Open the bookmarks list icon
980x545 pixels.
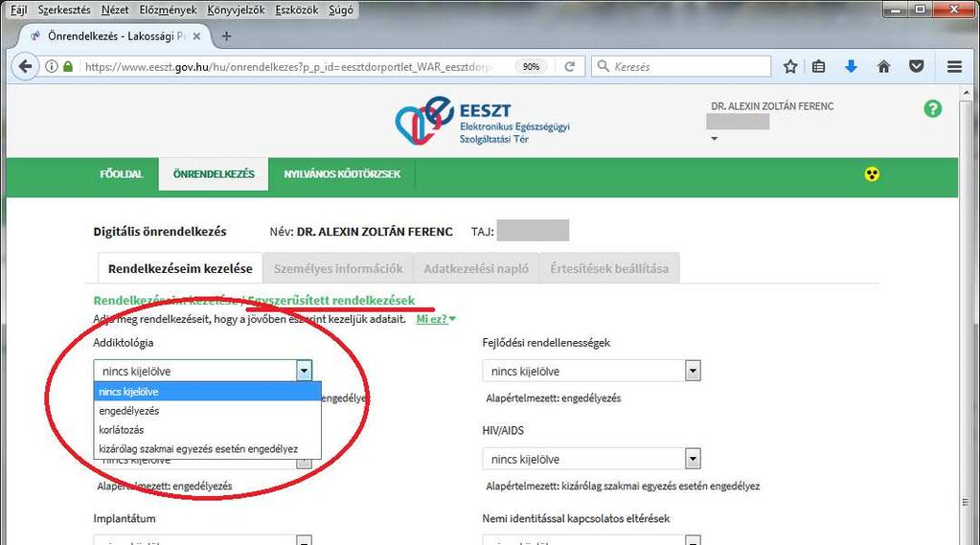pyautogui.click(x=819, y=66)
